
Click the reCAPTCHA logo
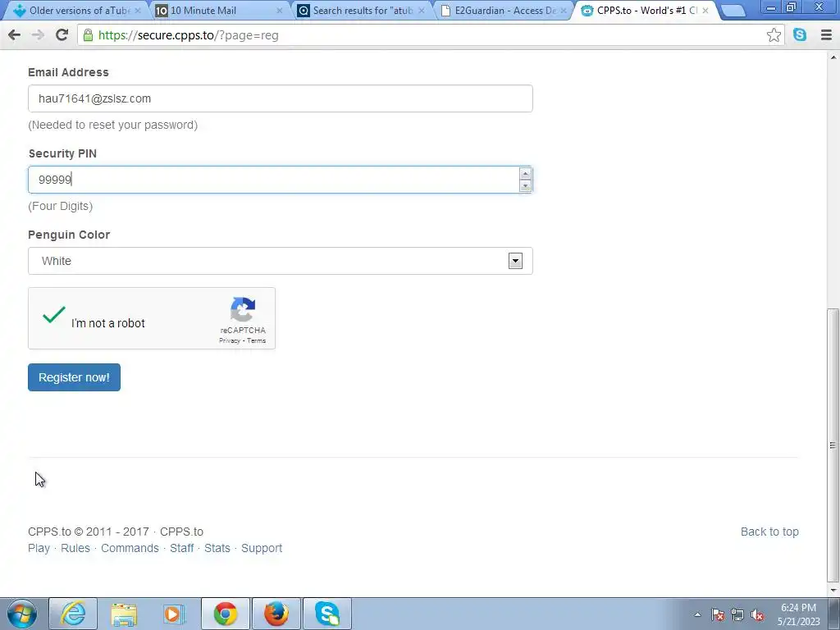tap(243, 309)
